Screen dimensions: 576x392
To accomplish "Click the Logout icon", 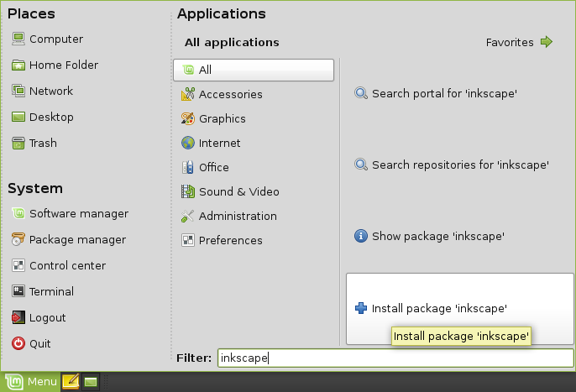I will pos(18,317).
